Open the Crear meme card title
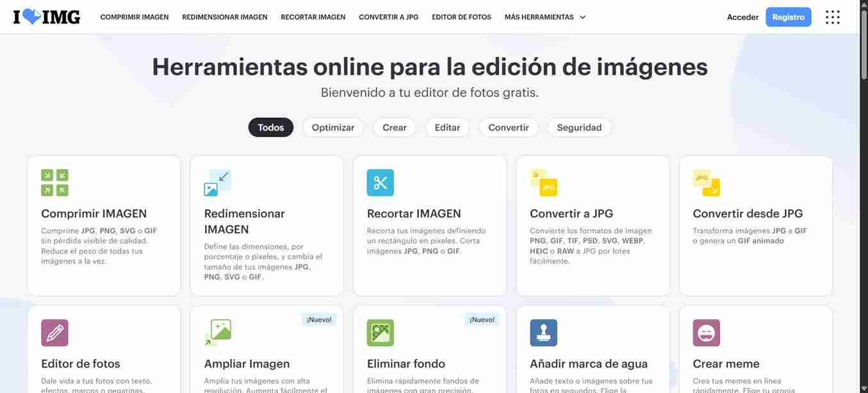The image size is (868, 393). [x=726, y=364]
